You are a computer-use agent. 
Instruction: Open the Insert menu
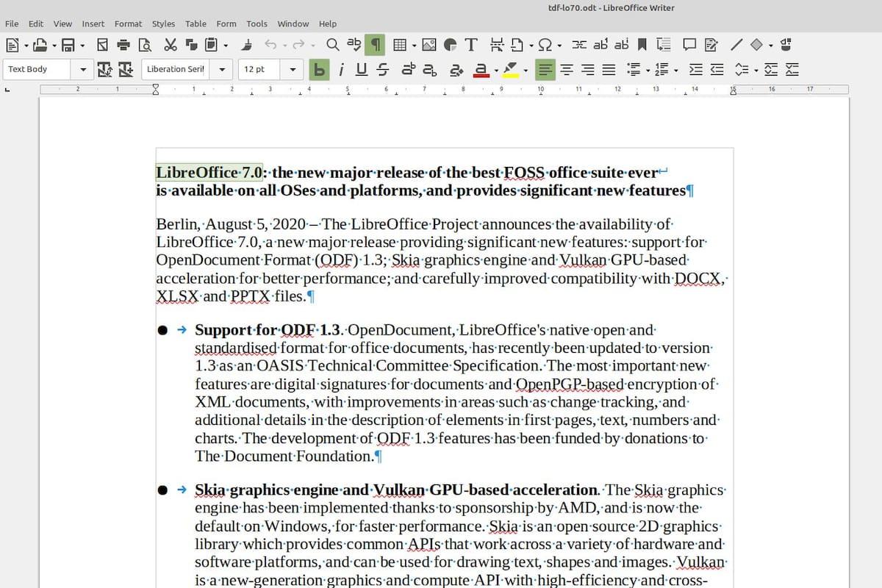pos(93,24)
